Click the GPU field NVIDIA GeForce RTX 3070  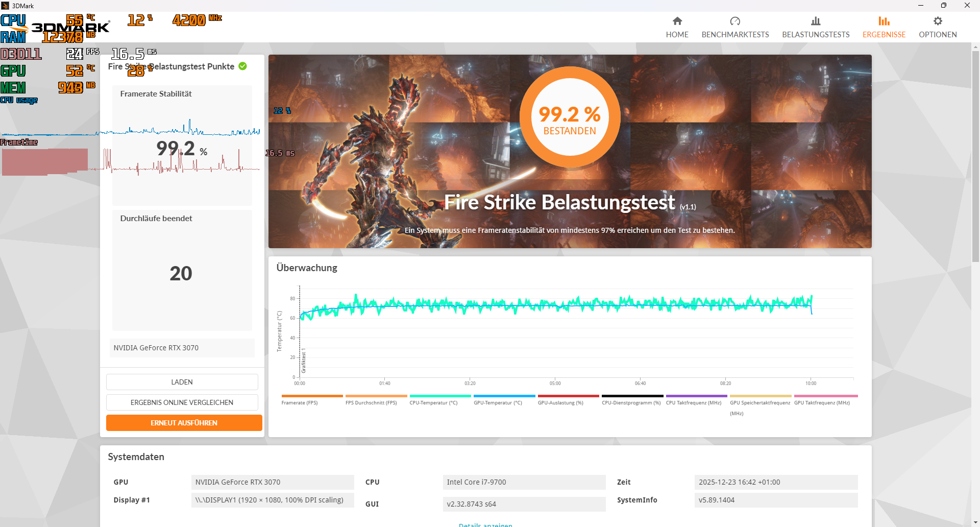coord(273,482)
